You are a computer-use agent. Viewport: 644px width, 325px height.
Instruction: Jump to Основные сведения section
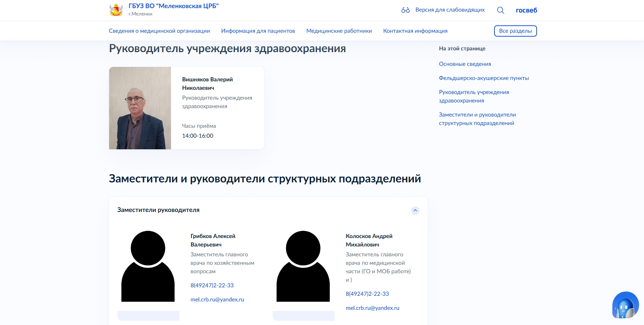coord(465,64)
